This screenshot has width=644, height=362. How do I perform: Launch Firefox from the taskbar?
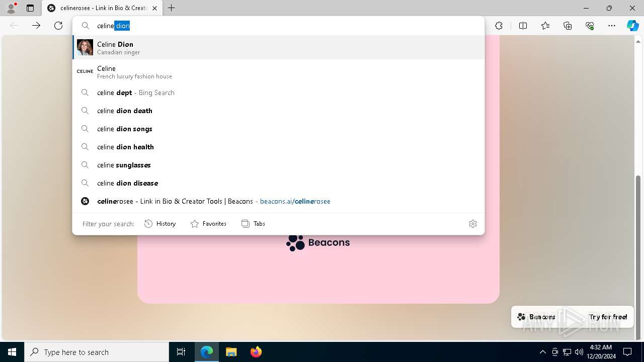(x=256, y=352)
